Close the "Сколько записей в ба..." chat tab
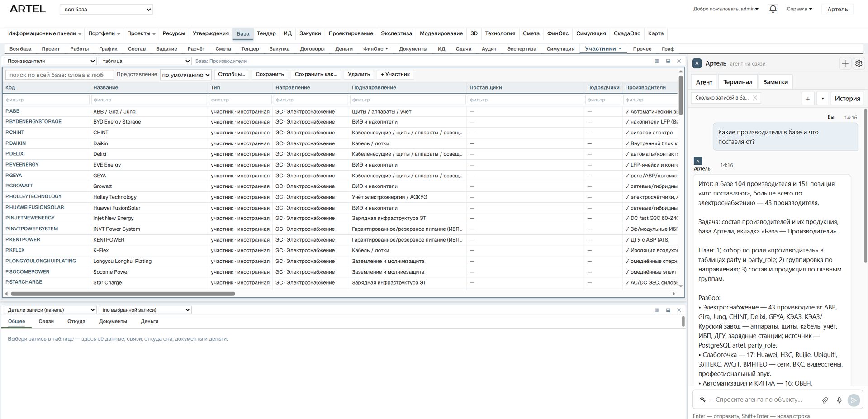Screen dimensions: 868x419 (x=755, y=98)
